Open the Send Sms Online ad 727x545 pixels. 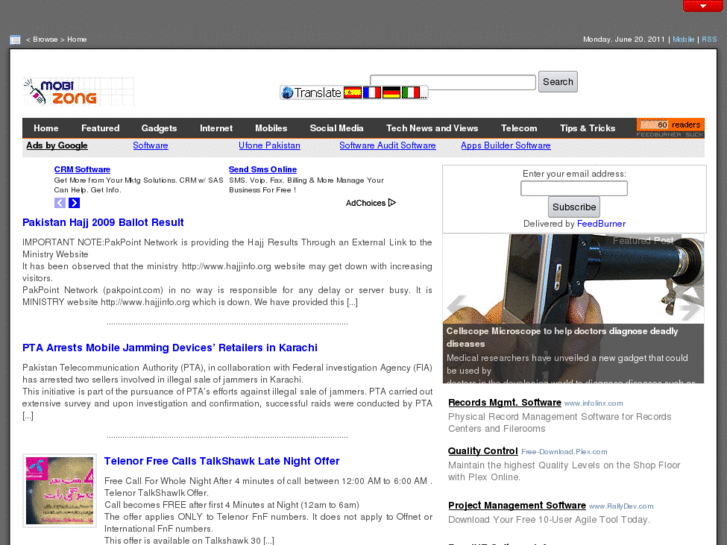[262, 169]
